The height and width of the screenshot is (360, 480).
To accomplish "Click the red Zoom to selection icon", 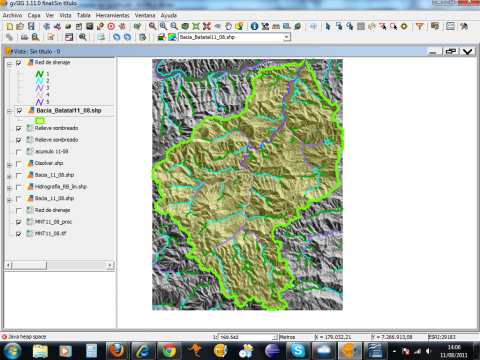I will pos(207,26).
